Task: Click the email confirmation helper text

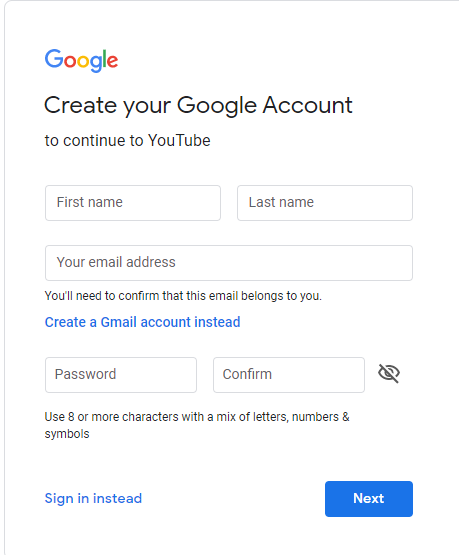Action: pos(183,296)
